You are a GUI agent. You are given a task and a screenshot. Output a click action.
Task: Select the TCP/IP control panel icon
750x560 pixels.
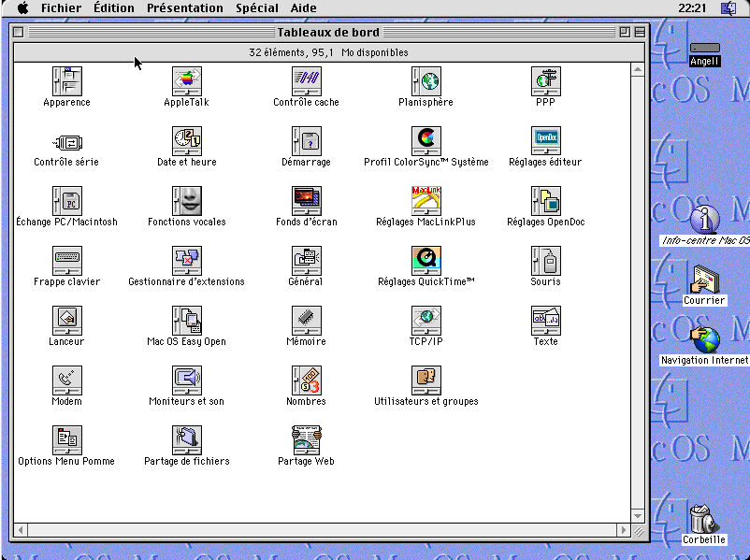click(426, 320)
